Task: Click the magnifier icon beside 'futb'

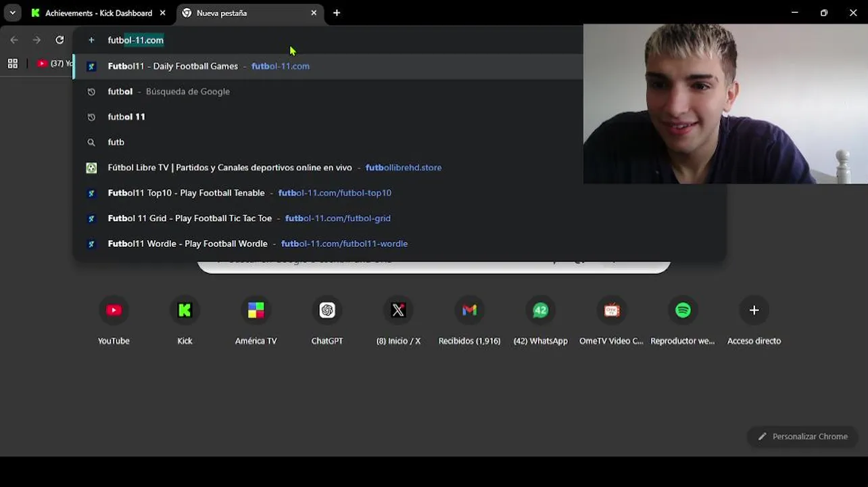Action: (91, 142)
